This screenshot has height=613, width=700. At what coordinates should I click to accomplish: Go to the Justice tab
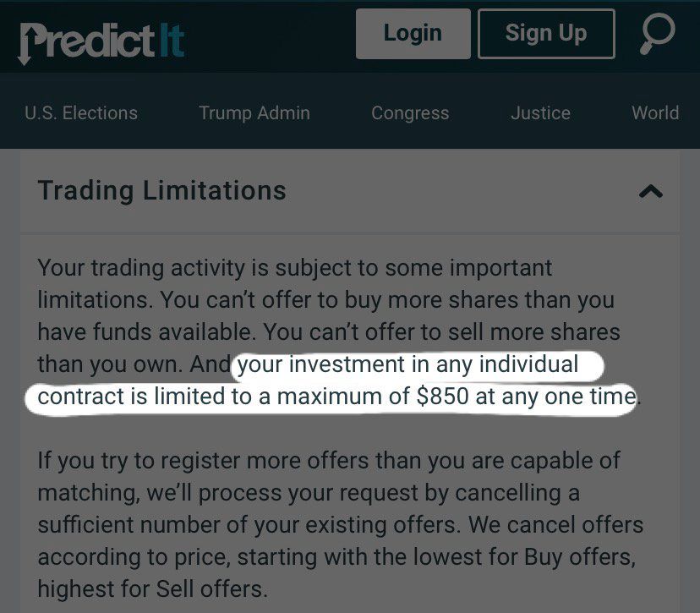tap(540, 113)
